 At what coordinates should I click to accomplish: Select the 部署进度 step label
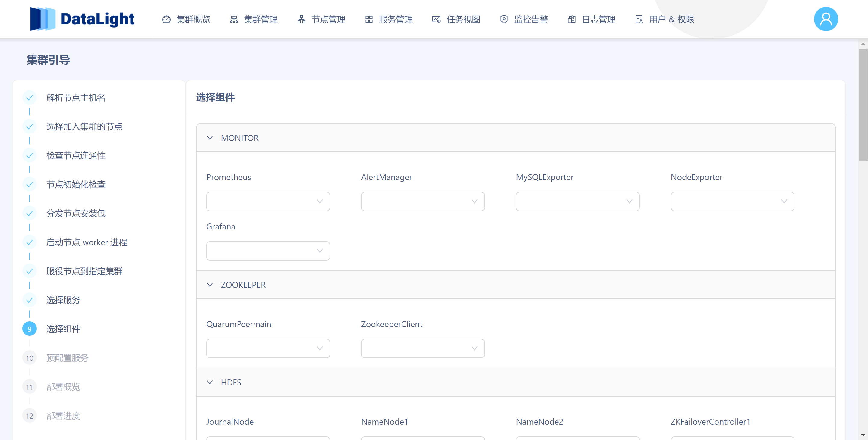[x=63, y=416]
